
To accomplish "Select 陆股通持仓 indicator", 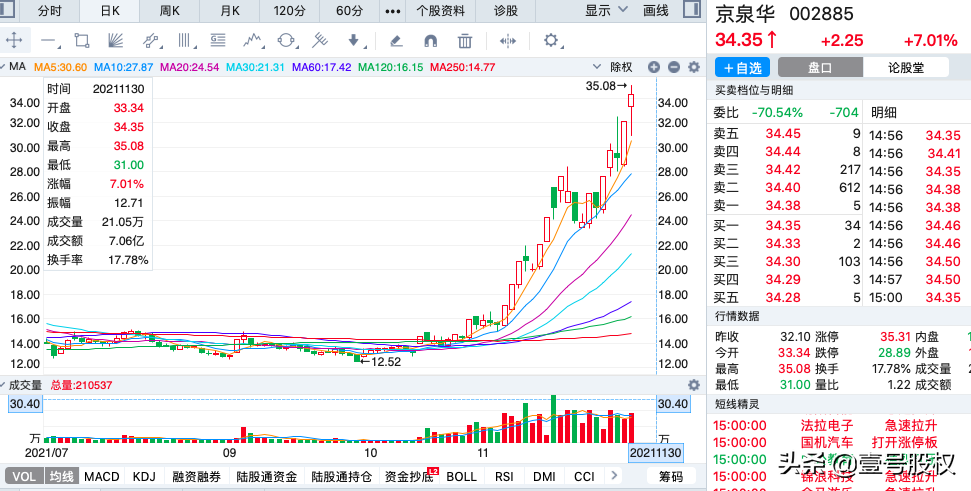I will (341, 476).
